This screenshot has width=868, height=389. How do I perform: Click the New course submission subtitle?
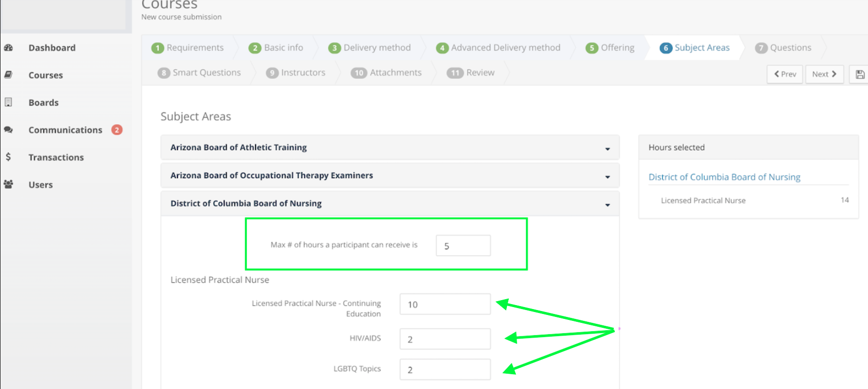181,17
